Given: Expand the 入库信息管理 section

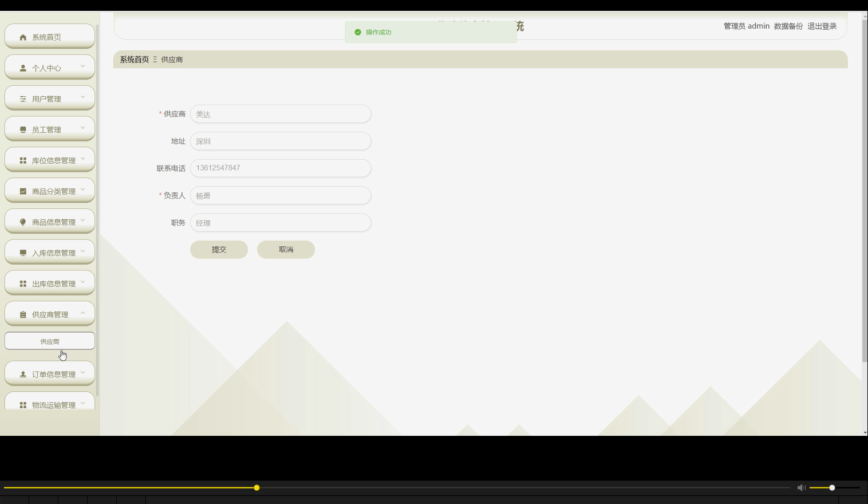Looking at the screenshot, I should tap(54, 252).
